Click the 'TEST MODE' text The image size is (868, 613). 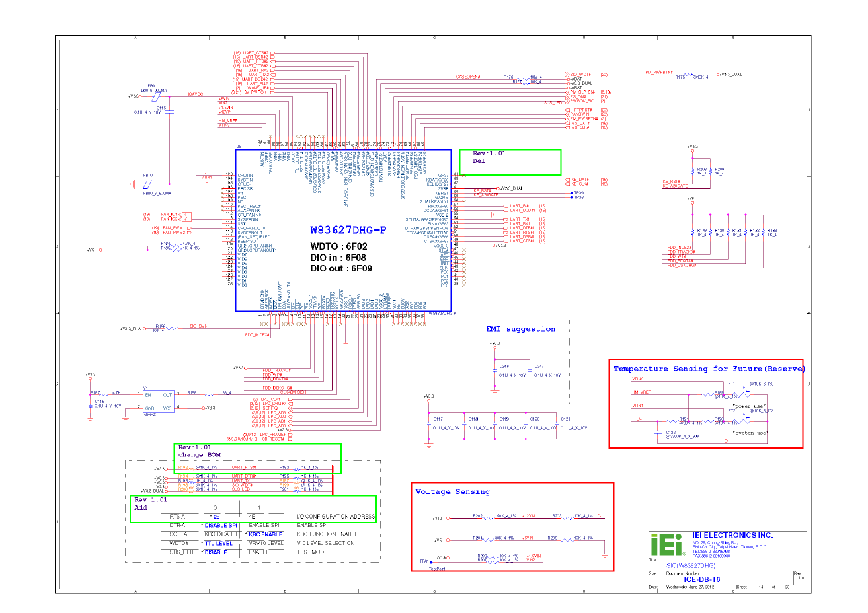point(312,552)
